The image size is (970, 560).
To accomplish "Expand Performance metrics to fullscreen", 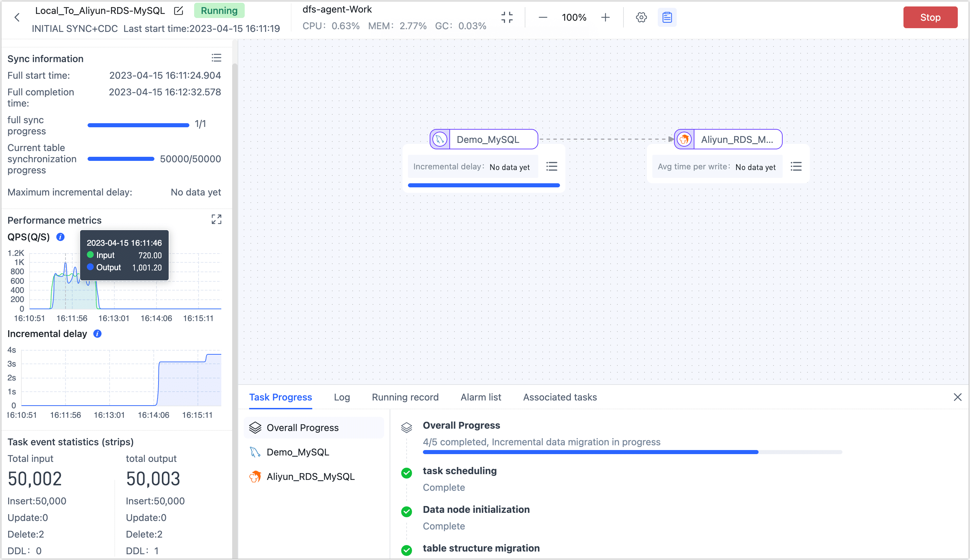I will coord(217,219).
